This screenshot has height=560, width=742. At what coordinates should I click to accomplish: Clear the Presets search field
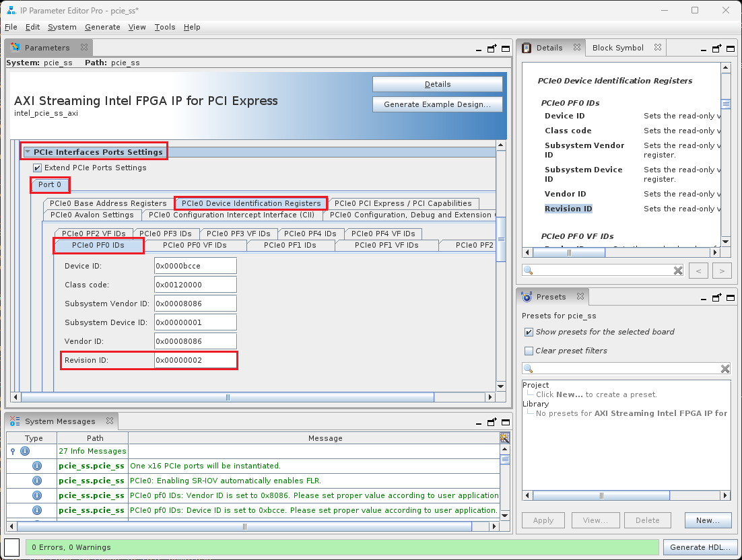click(725, 369)
